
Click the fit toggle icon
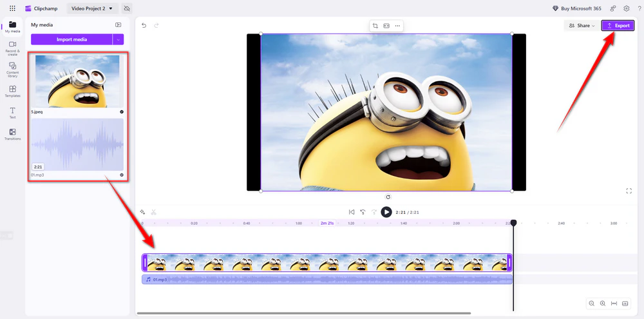[386, 26]
